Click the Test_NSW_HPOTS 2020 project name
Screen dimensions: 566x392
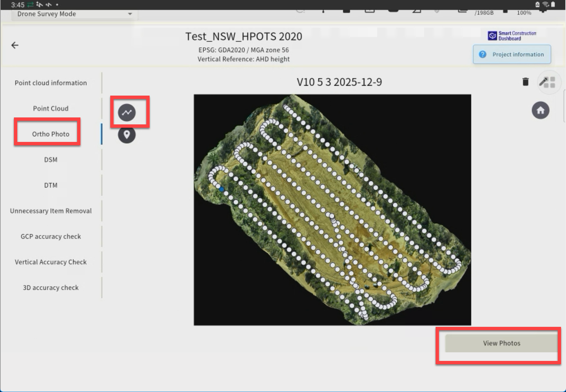244,36
